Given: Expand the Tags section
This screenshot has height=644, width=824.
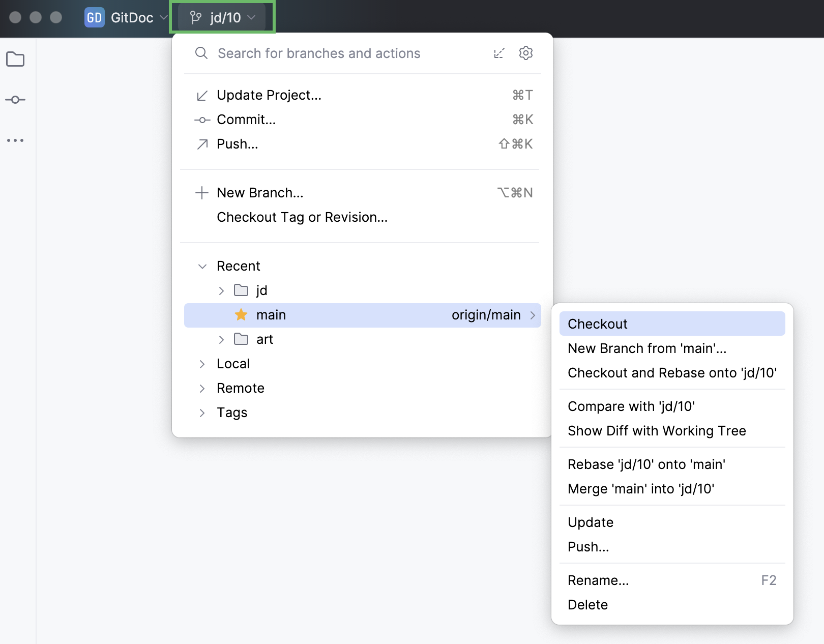Looking at the screenshot, I should pyautogui.click(x=202, y=412).
